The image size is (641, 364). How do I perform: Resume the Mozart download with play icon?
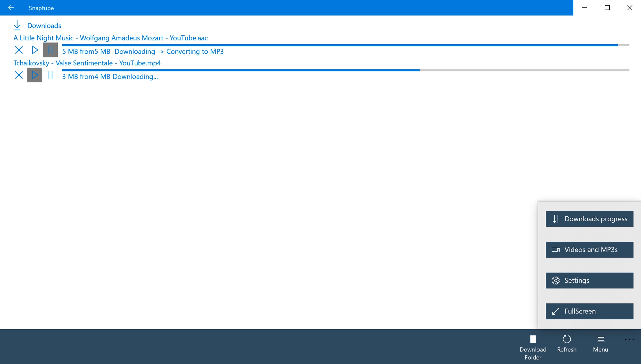point(35,50)
